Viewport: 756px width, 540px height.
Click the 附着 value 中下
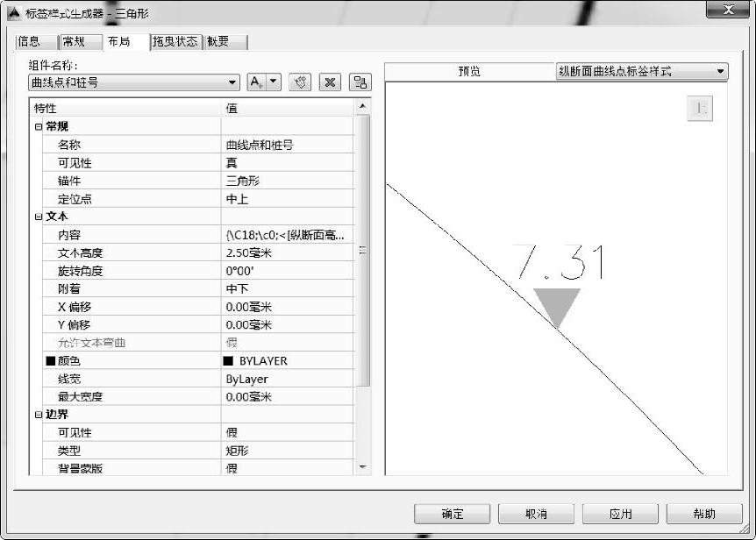[288, 289]
